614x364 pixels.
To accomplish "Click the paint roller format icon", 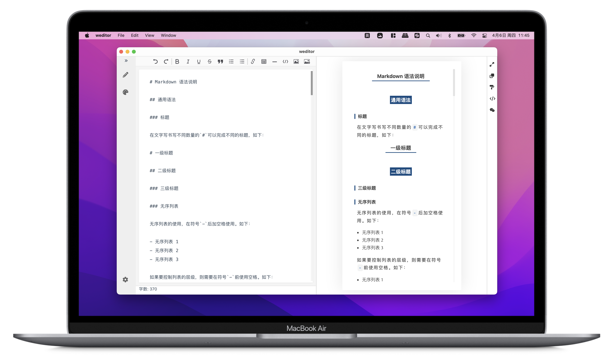I will coord(492,87).
